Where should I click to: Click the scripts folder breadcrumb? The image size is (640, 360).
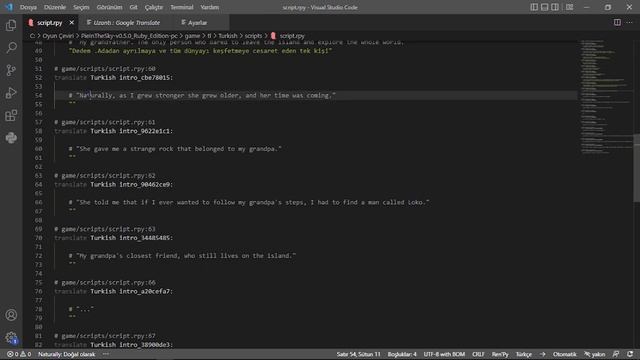tap(253, 36)
